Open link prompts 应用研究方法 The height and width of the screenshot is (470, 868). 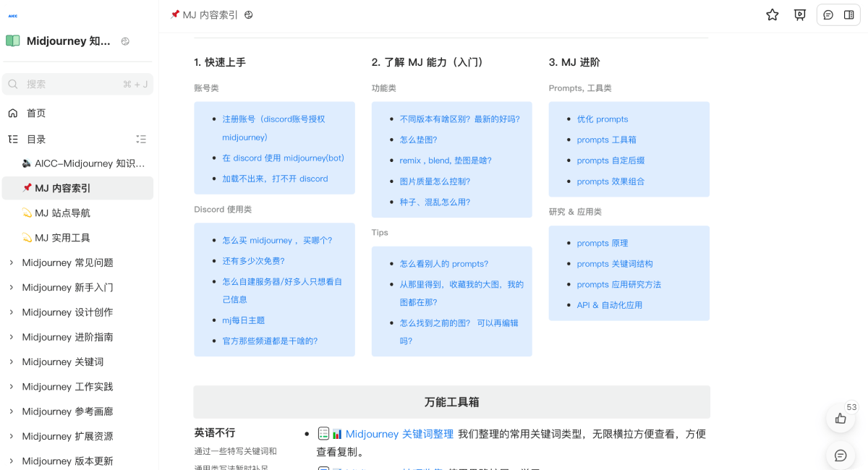[619, 284]
